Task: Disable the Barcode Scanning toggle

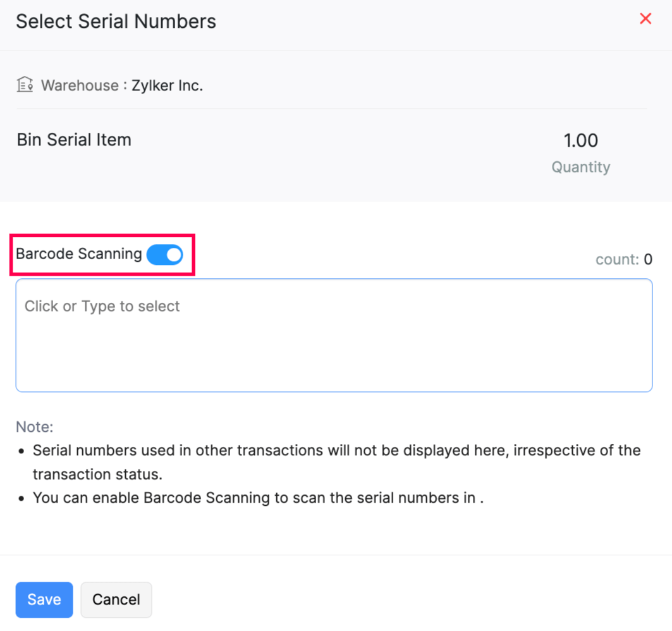Action: tap(165, 255)
